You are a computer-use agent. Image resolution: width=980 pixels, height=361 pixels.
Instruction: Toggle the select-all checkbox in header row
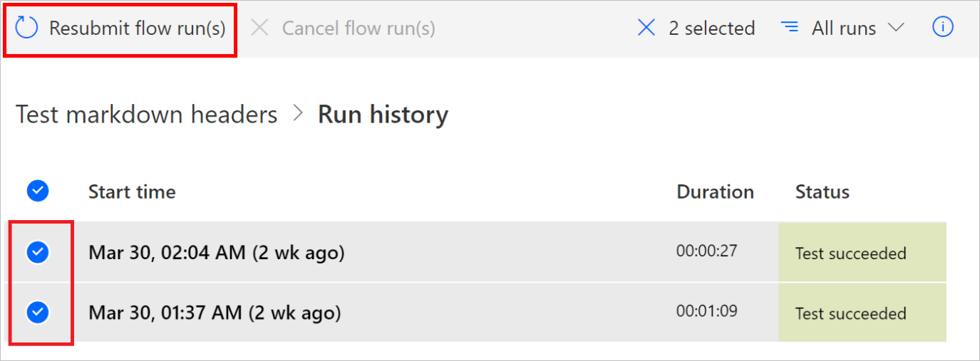click(x=37, y=191)
